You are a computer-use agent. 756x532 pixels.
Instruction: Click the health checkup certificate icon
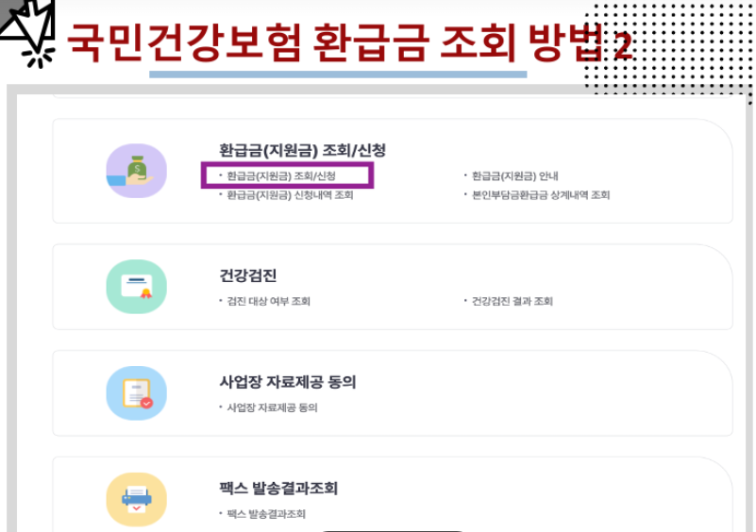coord(137,287)
